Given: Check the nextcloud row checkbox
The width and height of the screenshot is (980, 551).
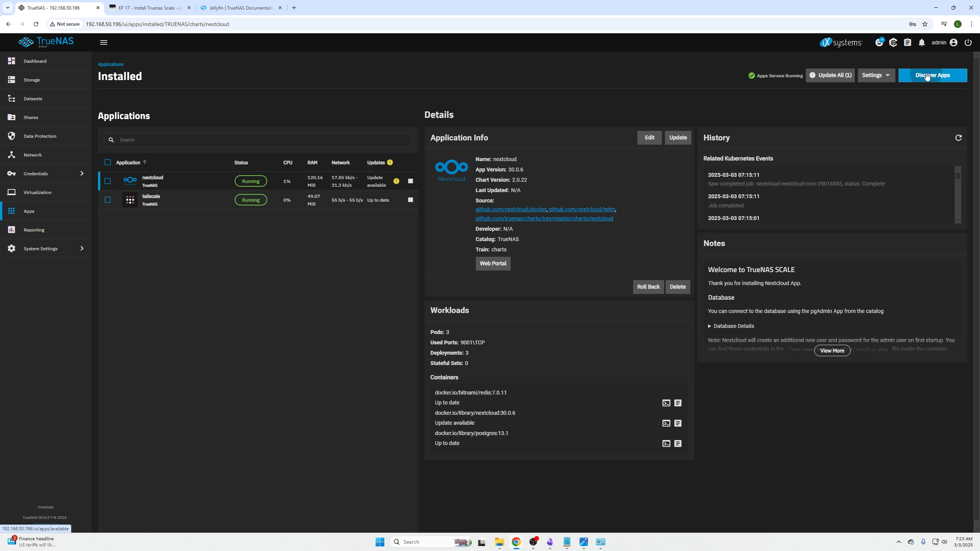Looking at the screenshot, I should [x=108, y=181].
